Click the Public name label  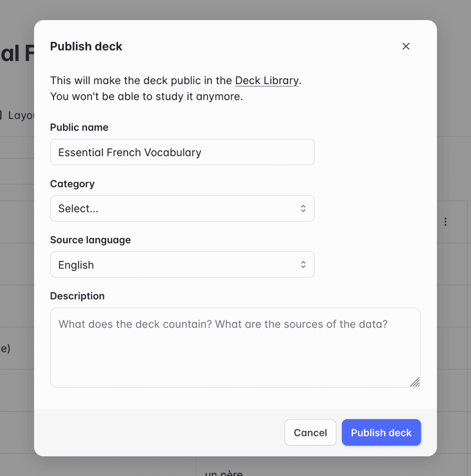[79, 127]
